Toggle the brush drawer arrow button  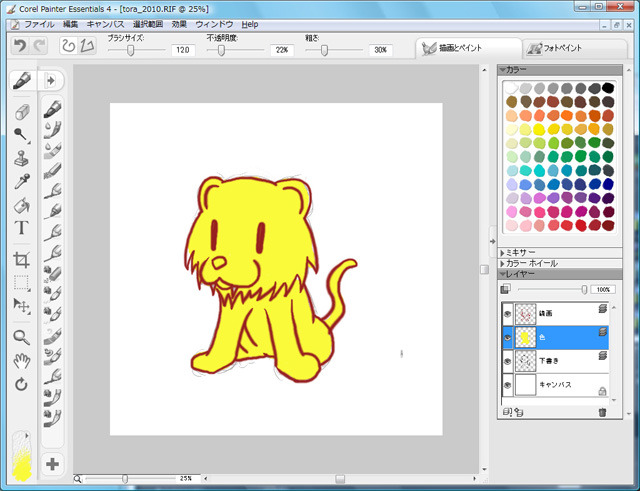51,80
